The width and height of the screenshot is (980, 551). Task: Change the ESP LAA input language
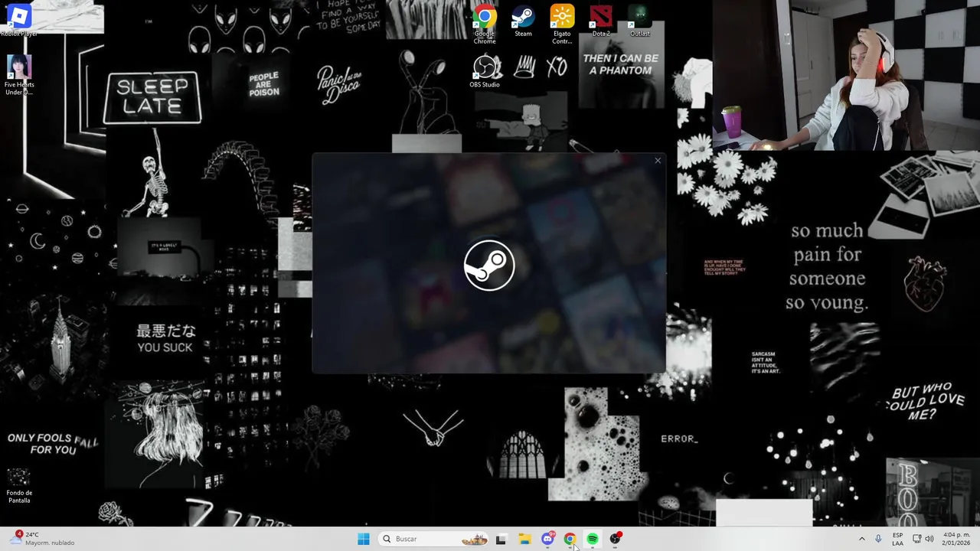[897, 539]
